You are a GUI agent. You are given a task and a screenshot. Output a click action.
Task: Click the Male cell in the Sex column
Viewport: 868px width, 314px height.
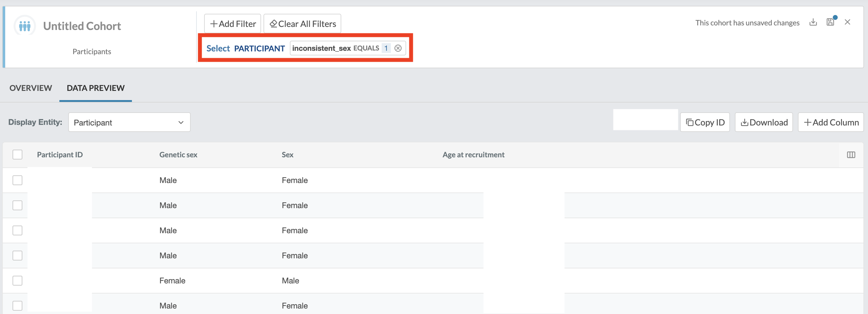pos(290,281)
